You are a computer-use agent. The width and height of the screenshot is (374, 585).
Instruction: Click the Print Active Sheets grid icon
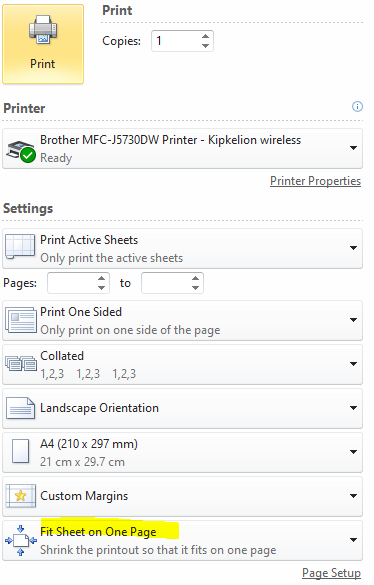pos(20,247)
